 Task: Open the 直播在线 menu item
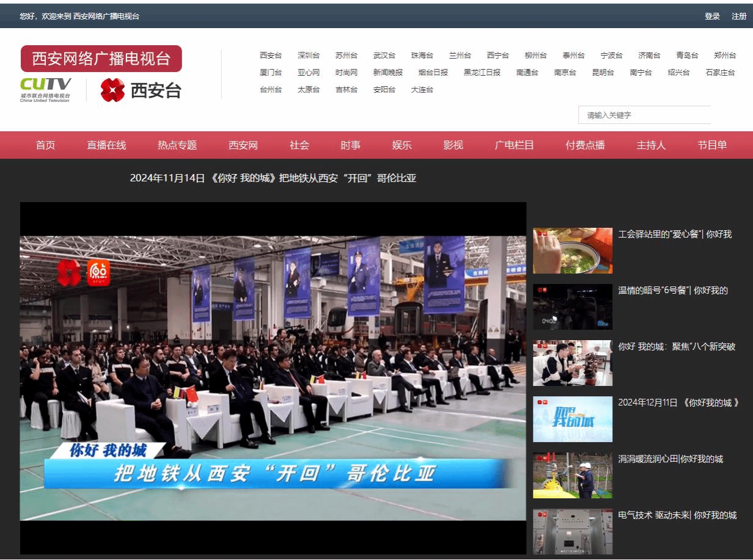pos(106,145)
